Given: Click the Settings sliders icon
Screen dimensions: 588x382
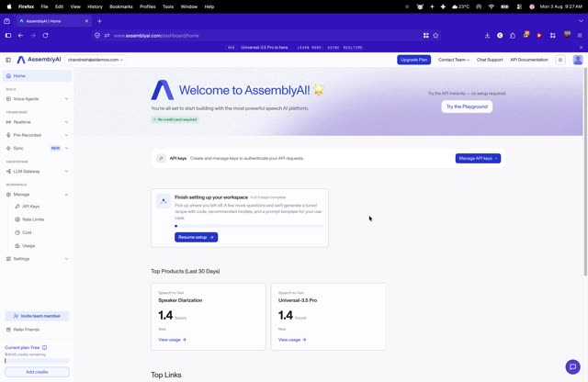Looking at the screenshot, I should coord(8,259).
